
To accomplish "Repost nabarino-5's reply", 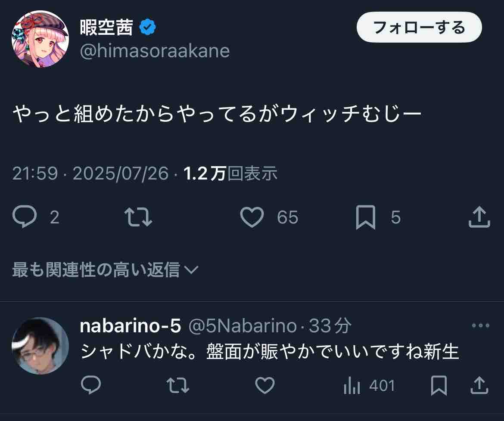I will pos(178,386).
